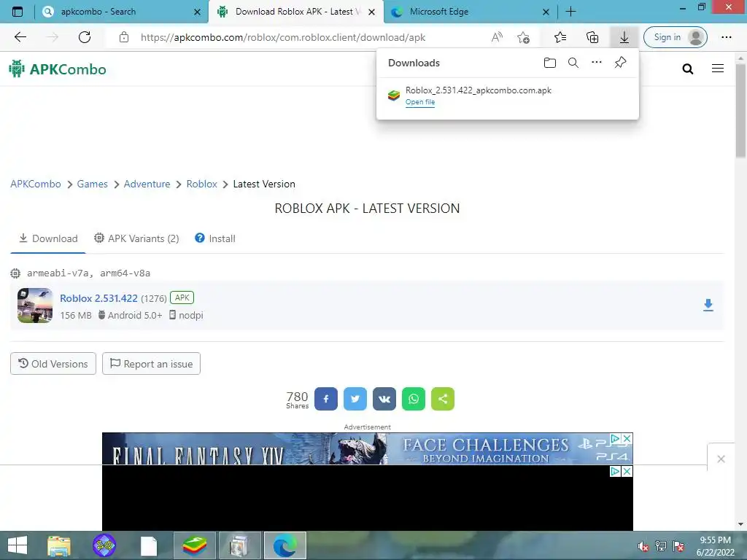747x560 pixels.
Task: Open File Explorer from the taskbar
Action: [x=58, y=545]
